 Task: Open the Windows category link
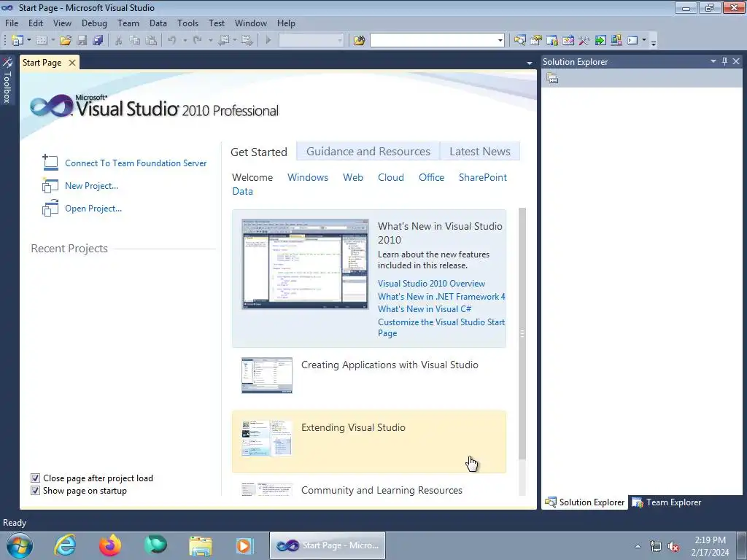308,178
